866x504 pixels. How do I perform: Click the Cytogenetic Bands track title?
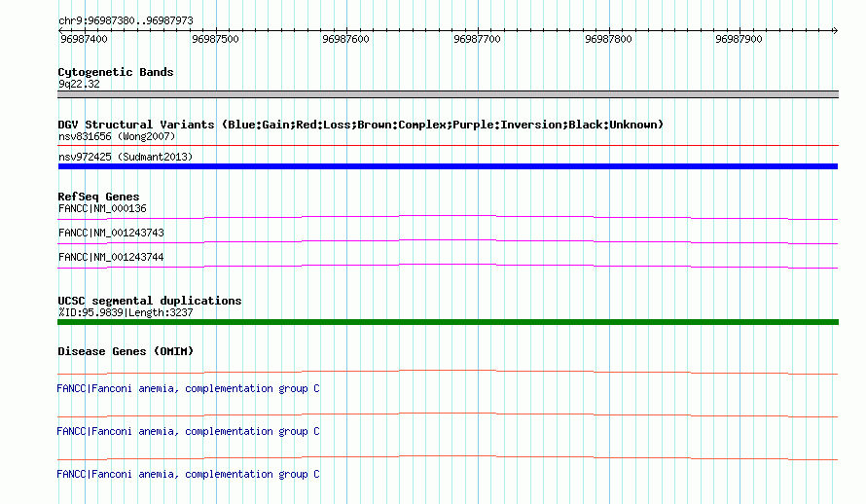click(x=116, y=72)
